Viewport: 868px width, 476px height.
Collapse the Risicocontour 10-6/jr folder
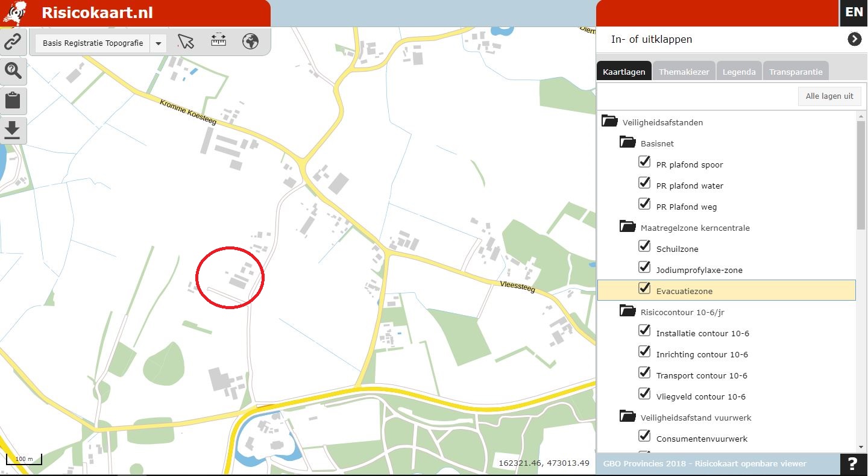[x=628, y=311]
